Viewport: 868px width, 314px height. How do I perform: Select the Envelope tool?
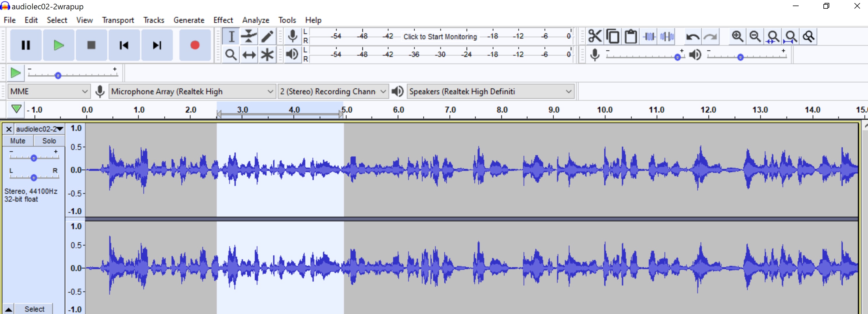[x=249, y=36]
